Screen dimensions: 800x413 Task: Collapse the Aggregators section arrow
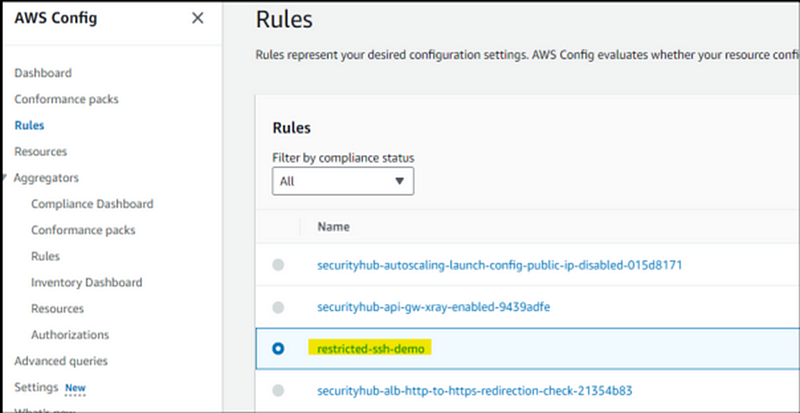pyautogui.click(x=4, y=178)
